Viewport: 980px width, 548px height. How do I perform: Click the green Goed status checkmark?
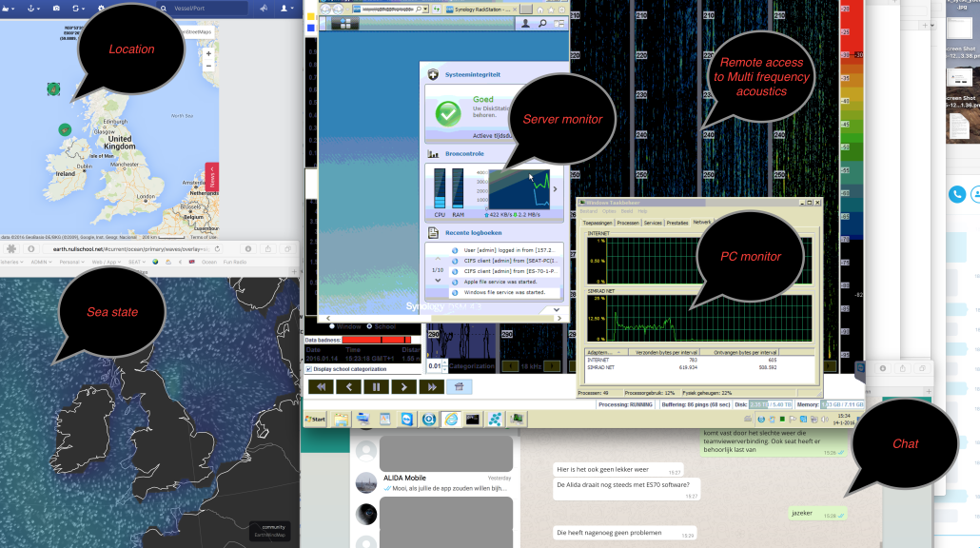tap(448, 114)
